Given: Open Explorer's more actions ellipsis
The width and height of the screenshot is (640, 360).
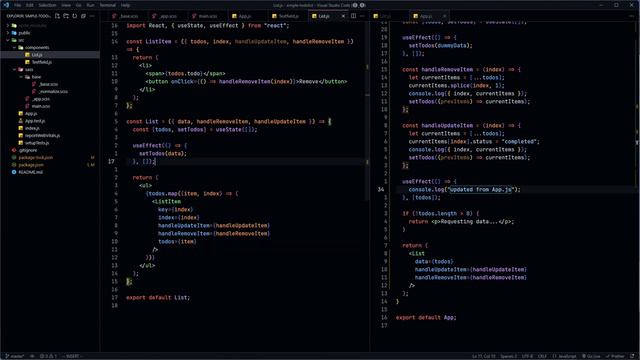Looking at the screenshot, I should click(92, 16).
